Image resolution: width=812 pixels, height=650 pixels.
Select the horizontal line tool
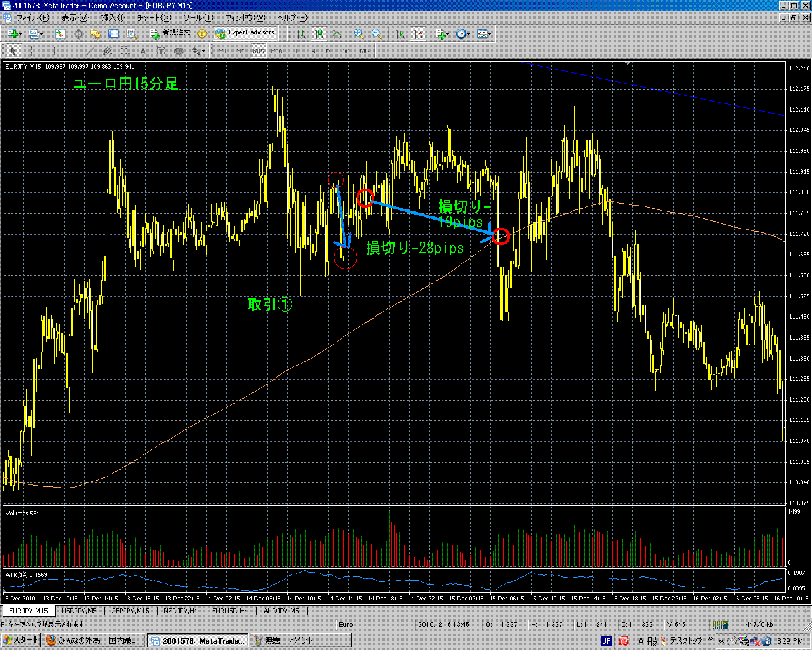coord(72,51)
